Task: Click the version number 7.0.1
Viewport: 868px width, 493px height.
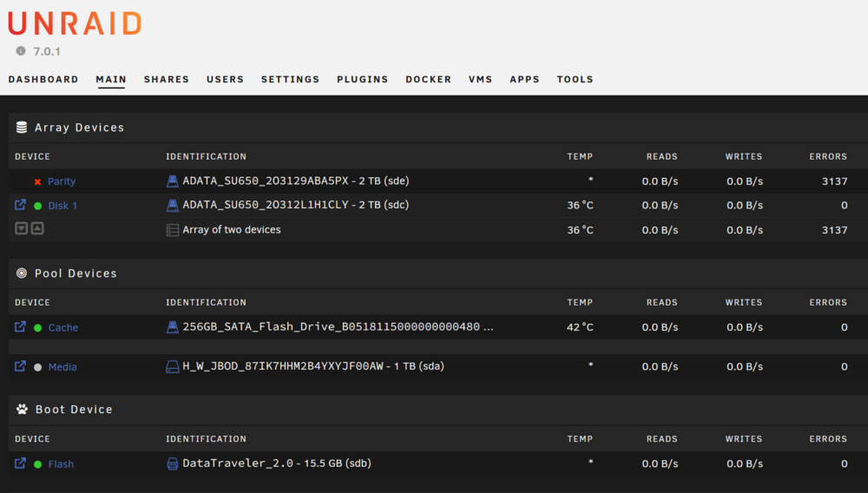Action: (x=47, y=51)
